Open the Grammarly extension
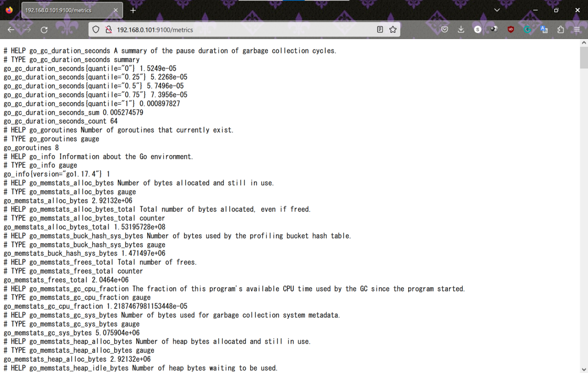 tap(527, 29)
